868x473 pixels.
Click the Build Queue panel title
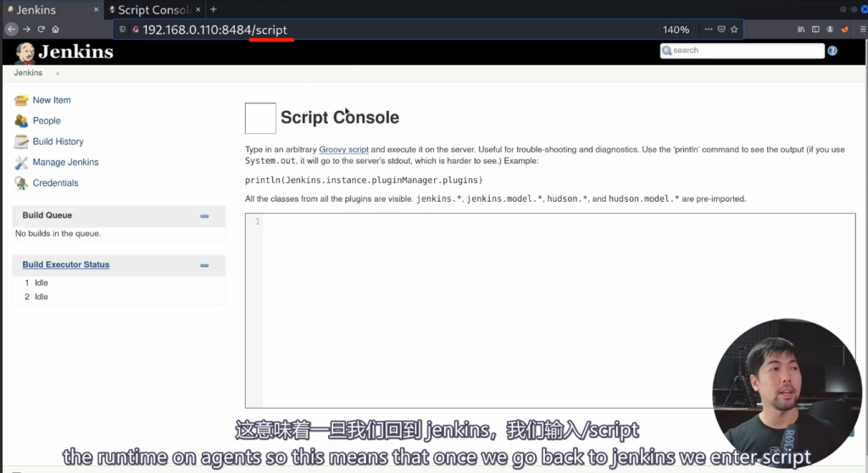point(47,215)
